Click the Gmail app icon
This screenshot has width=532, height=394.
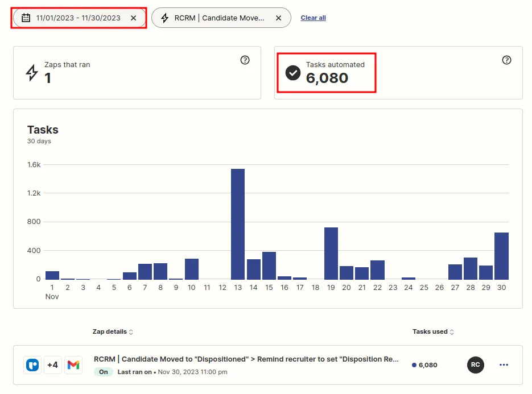(73, 365)
